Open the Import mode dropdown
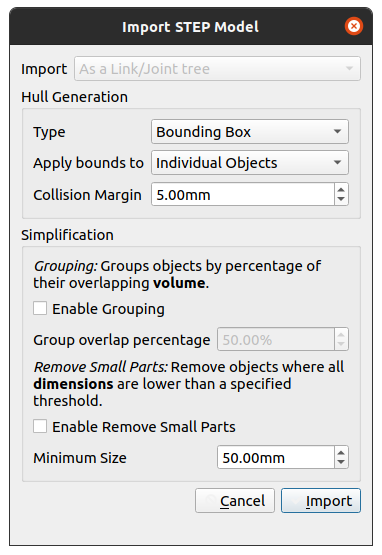This screenshot has width=382, height=555. click(217, 69)
